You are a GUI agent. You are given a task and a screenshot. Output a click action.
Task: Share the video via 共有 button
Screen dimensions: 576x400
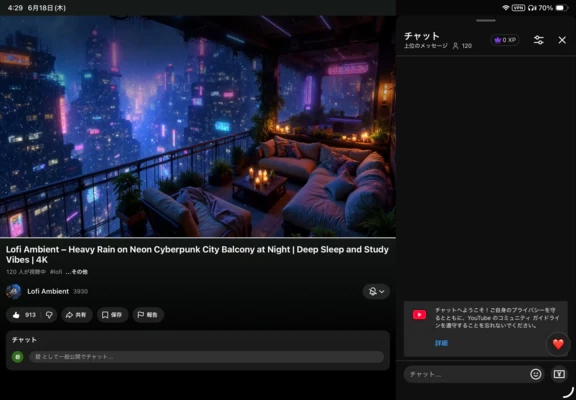click(76, 315)
